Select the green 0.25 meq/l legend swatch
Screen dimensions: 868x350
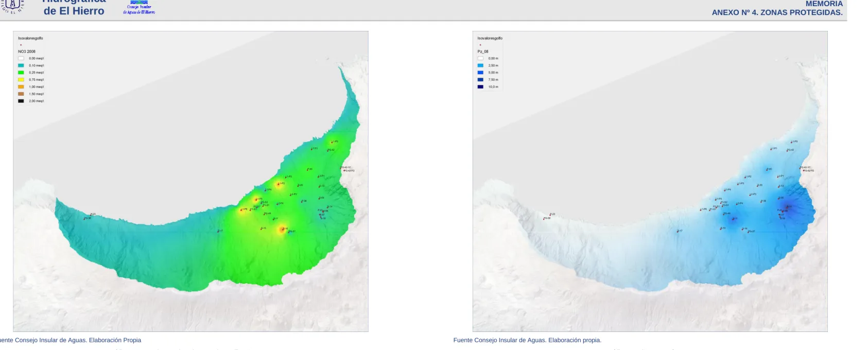click(21, 73)
